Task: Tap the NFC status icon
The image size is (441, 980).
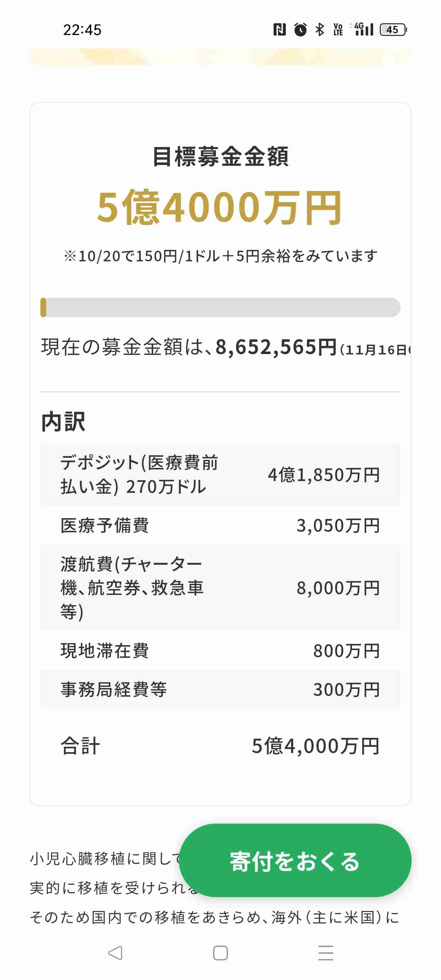Action: [x=279, y=29]
